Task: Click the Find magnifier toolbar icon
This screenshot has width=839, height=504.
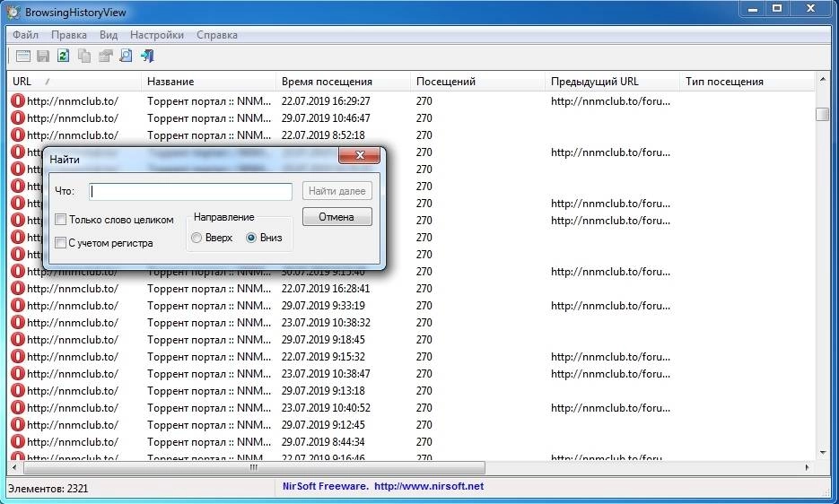Action: pyautogui.click(x=126, y=56)
